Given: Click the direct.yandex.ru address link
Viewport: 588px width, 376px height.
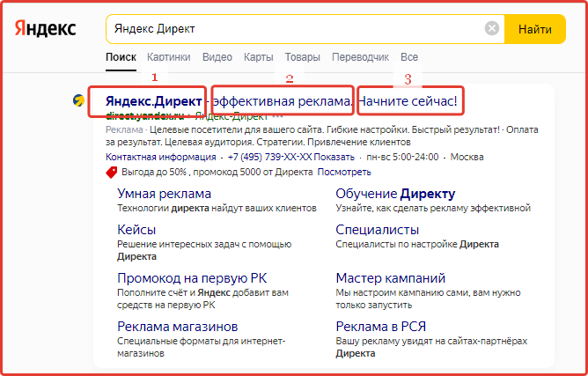Looking at the screenshot, I should (144, 116).
